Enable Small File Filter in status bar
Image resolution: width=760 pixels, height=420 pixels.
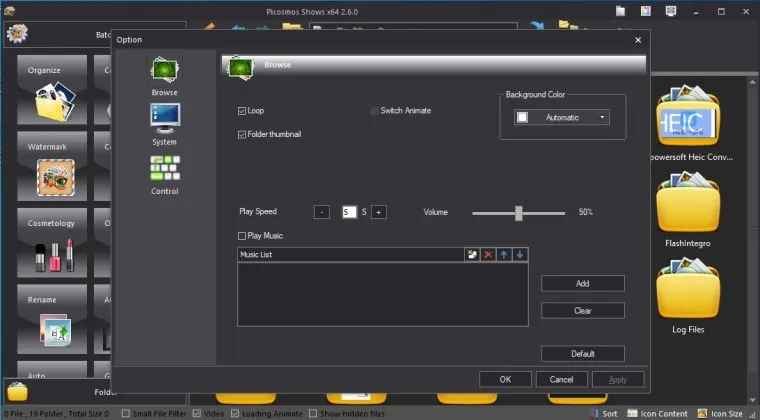click(x=126, y=414)
